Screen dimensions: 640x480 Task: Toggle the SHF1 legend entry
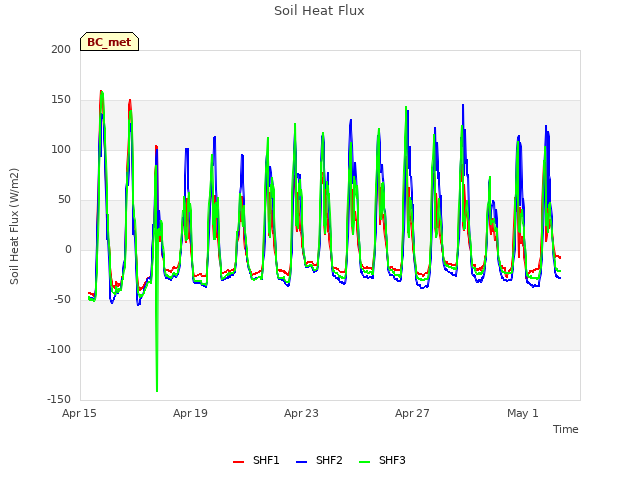[256, 460]
